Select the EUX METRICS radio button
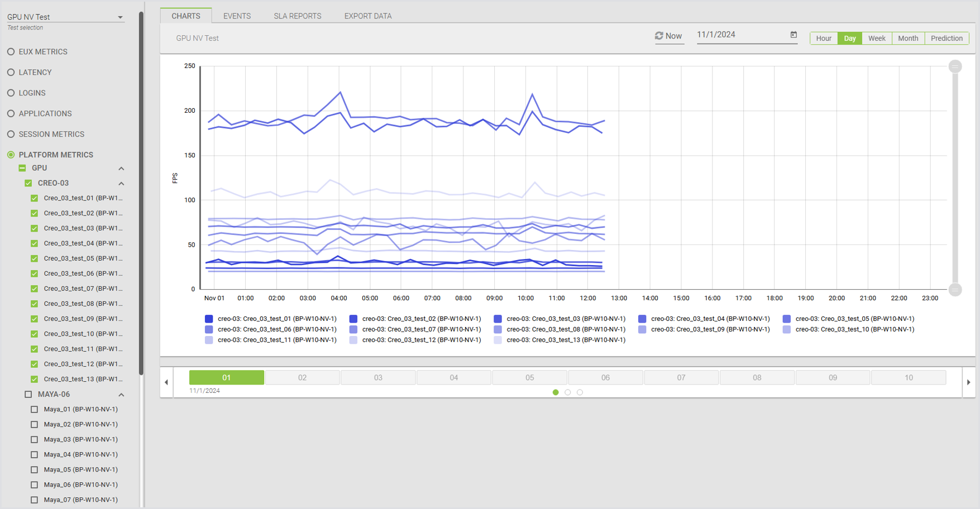 point(11,51)
